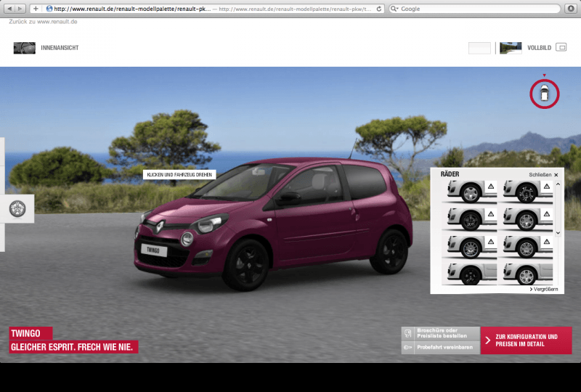
Task: Reload the page with the refresh icon
Action: point(378,9)
